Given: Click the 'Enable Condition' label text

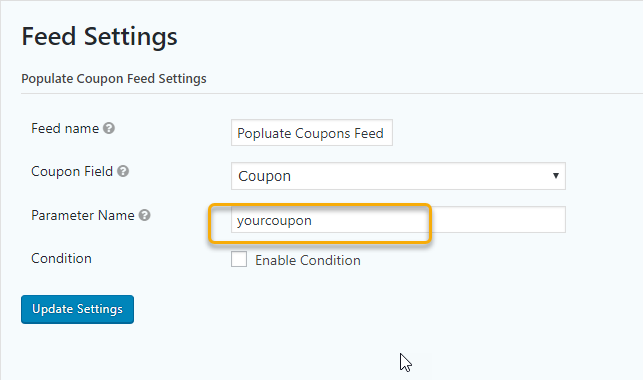Looking at the screenshot, I should pos(308,260).
